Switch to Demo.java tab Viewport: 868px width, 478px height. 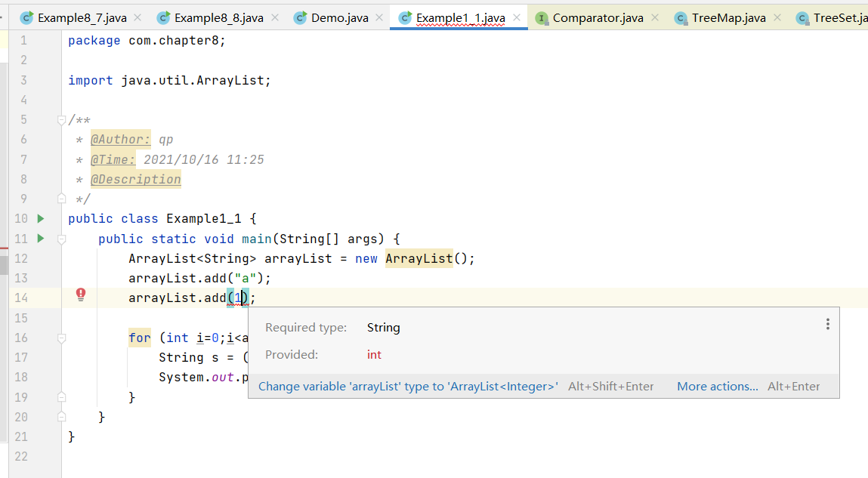339,17
